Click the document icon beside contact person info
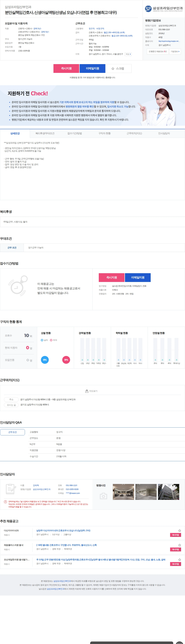 pos(11,489)
